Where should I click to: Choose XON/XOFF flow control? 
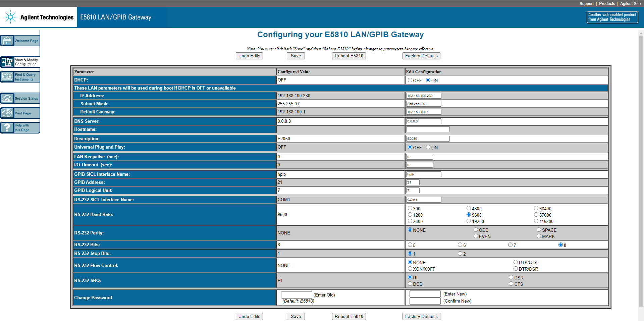pyautogui.click(x=410, y=269)
